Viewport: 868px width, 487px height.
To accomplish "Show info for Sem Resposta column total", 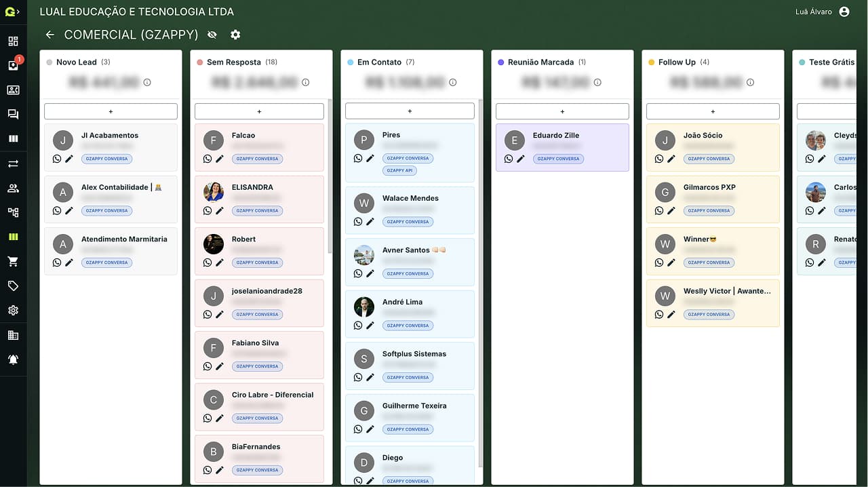I will click(305, 83).
